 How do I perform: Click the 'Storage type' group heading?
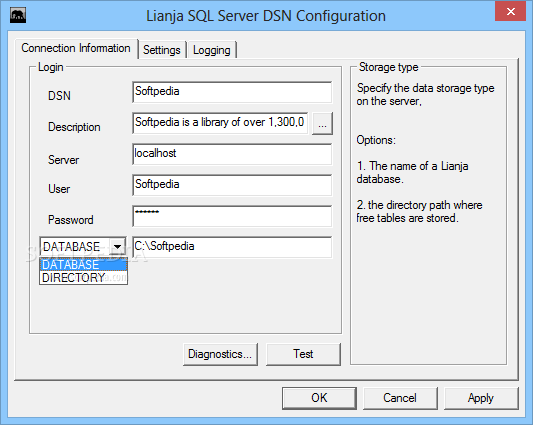[x=389, y=67]
